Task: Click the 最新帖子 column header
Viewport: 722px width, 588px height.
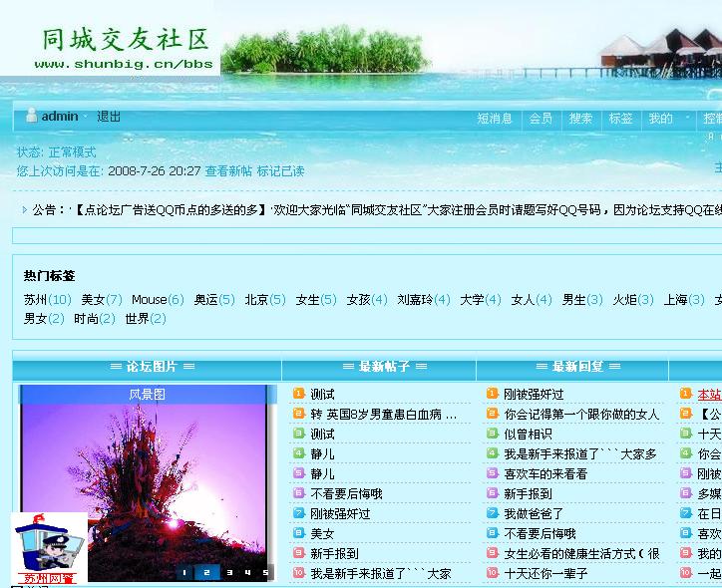Action: pos(385,366)
